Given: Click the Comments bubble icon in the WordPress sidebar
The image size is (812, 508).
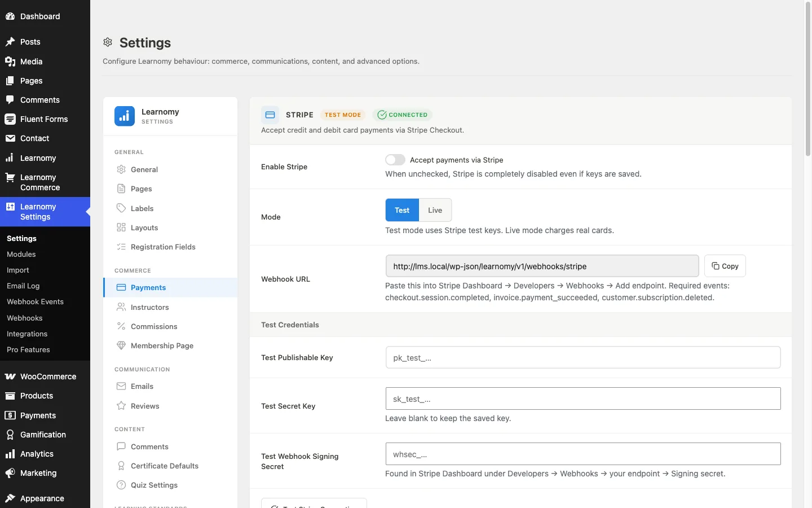Looking at the screenshot, I should click(x=10, y=100).
